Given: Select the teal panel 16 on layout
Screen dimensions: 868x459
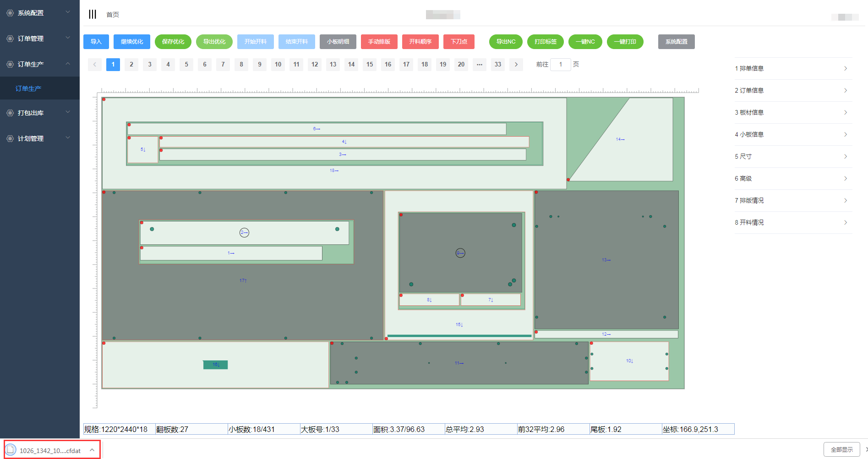Looking at the screenshot, I should pyautogui.click(x=215, y=365).
